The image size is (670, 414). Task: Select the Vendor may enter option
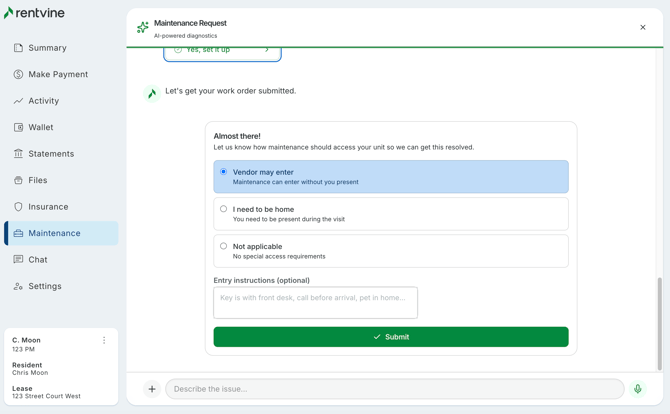[390, 177]
